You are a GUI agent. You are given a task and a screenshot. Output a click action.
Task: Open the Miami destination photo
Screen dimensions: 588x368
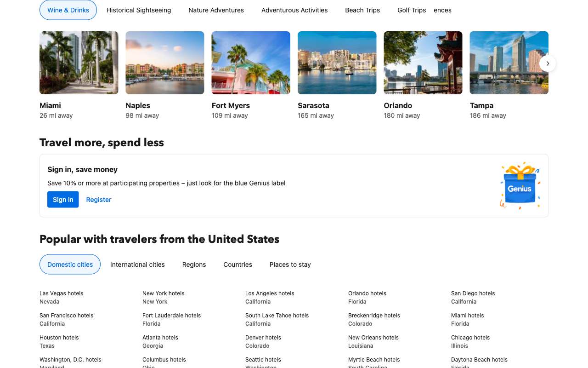pyautogui.click(x=79, y=63)
